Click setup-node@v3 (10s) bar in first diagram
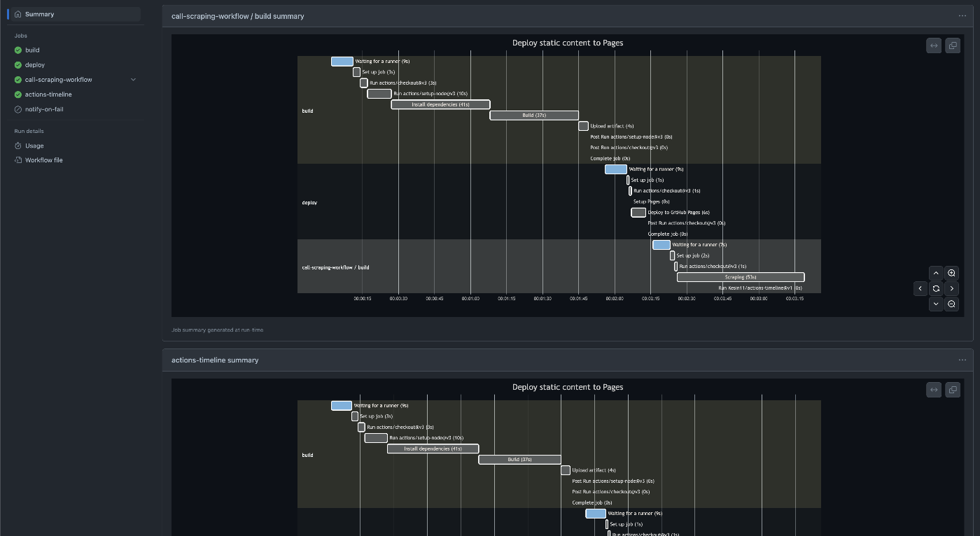Image resolution: width=980 pixels, height=536 pixels. [379, 94]
